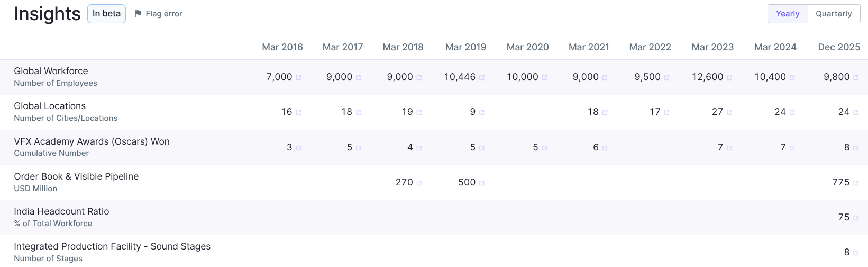
Task: Open source icon beside Sound Stages value 8
Action: coord(856,253)
